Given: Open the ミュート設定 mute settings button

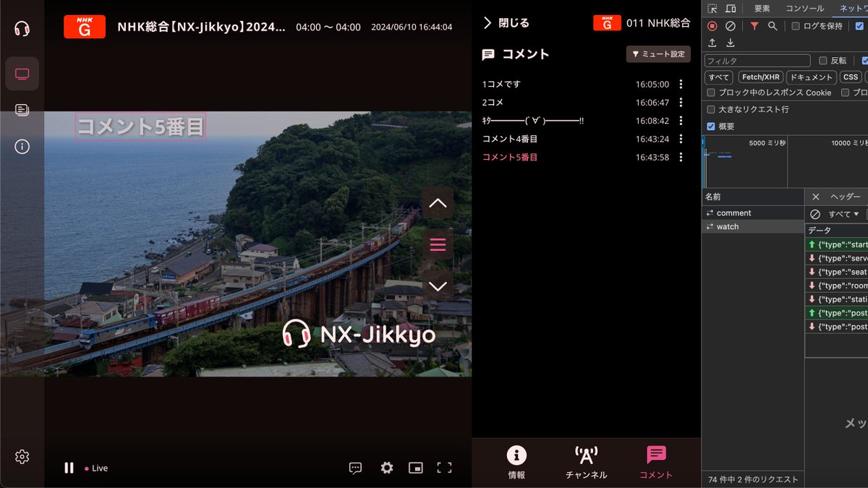Looking at the screenshot, I should 658,54.
